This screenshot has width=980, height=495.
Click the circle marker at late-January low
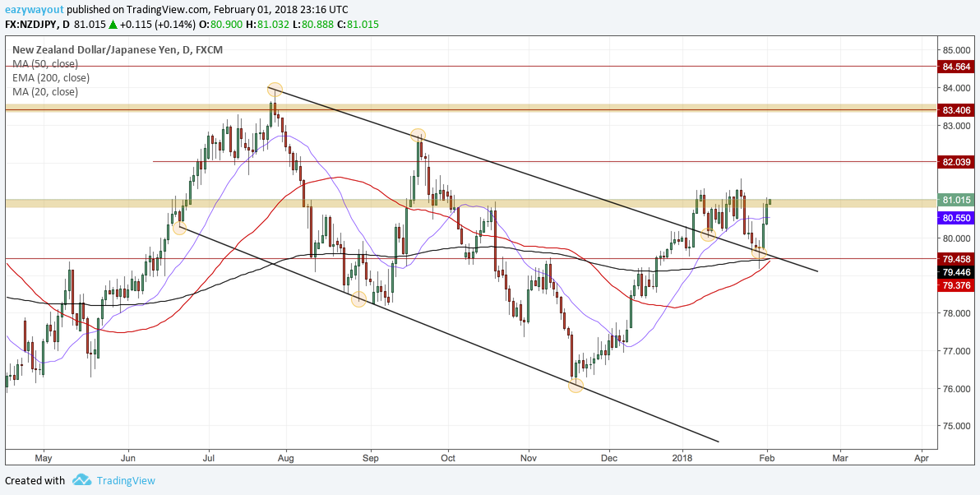(x=759, y=252)
